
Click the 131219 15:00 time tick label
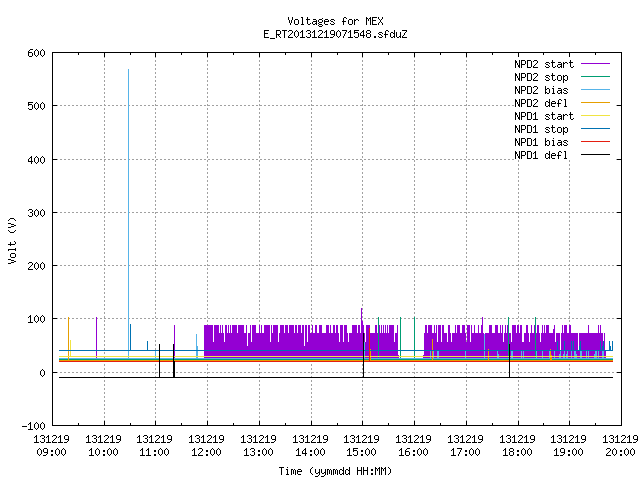coord(361,445)
